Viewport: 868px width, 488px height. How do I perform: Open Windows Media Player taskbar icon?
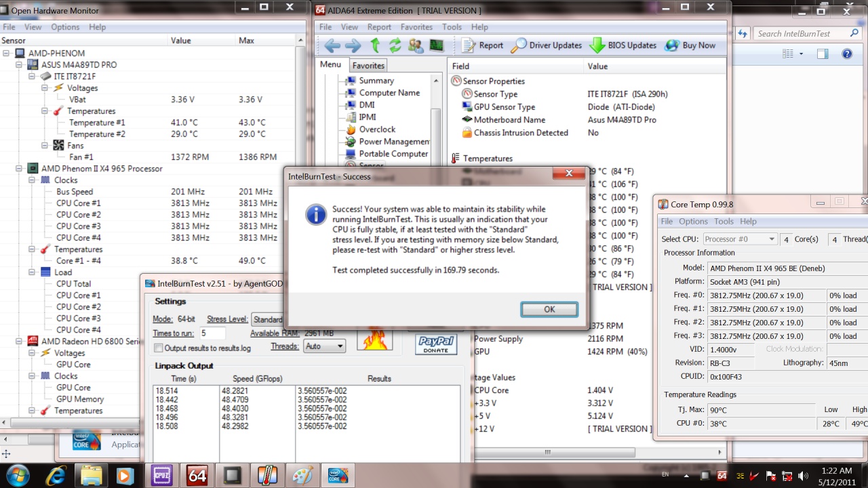tap(126, 474)
